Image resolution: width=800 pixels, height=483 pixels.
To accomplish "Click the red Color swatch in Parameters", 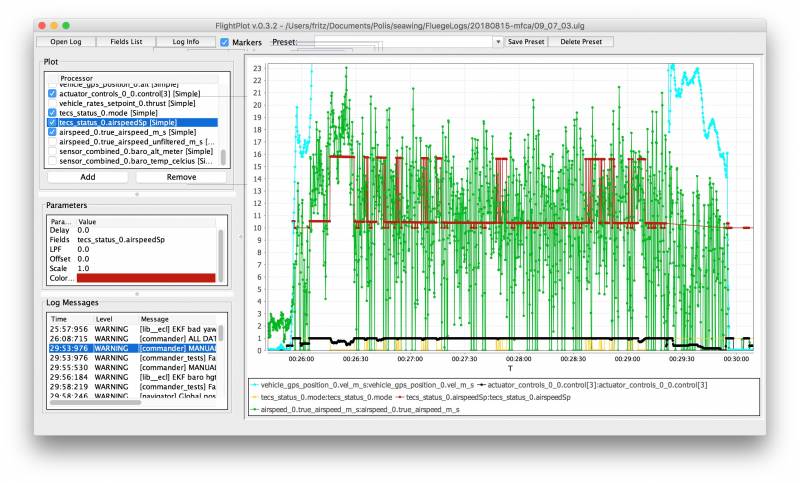I will [146, 279].
